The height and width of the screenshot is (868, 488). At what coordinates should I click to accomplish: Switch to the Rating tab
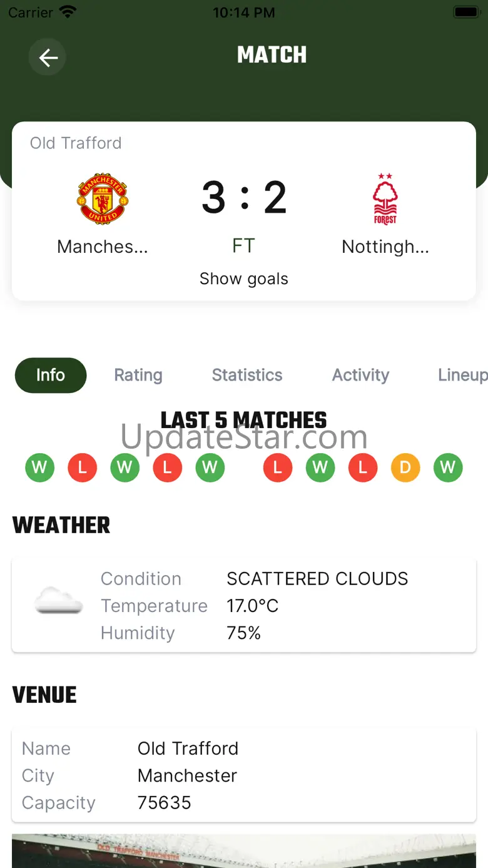click(x=138, y=375)
